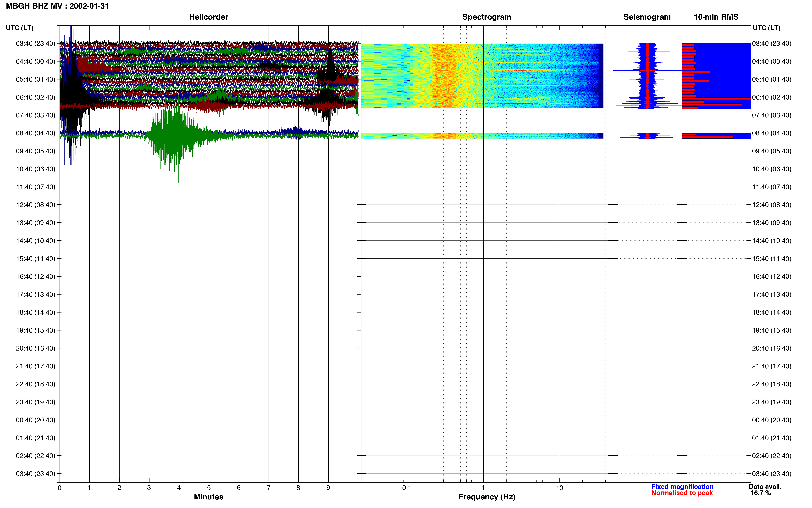Click minute tick label '3' on helicorder

[149, 488]
